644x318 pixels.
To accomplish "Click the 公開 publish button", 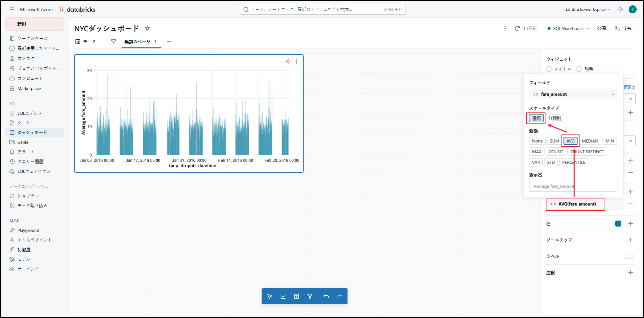I will coord(602,28).
